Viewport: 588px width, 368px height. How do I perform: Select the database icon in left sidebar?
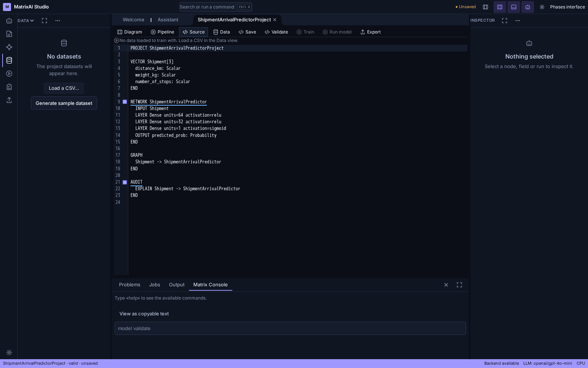click(9, 60)
